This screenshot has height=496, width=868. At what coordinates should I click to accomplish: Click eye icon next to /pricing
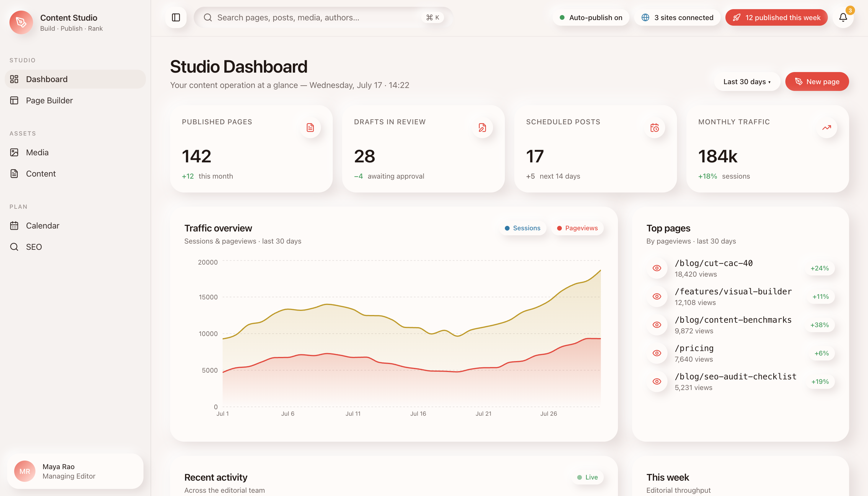click(x=657, y=353)
